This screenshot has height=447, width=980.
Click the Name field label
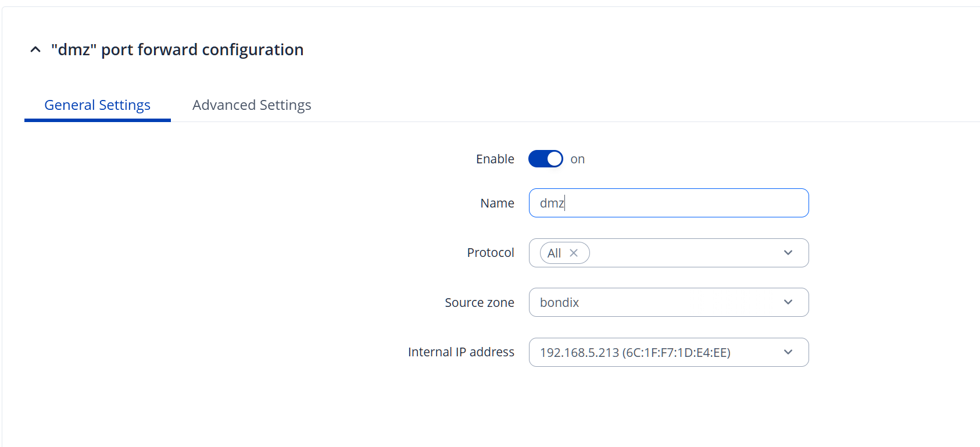[497, 203]
